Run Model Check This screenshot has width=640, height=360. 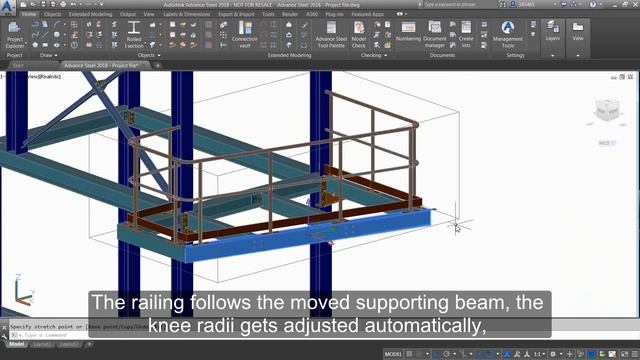click(x=359, y=35)
